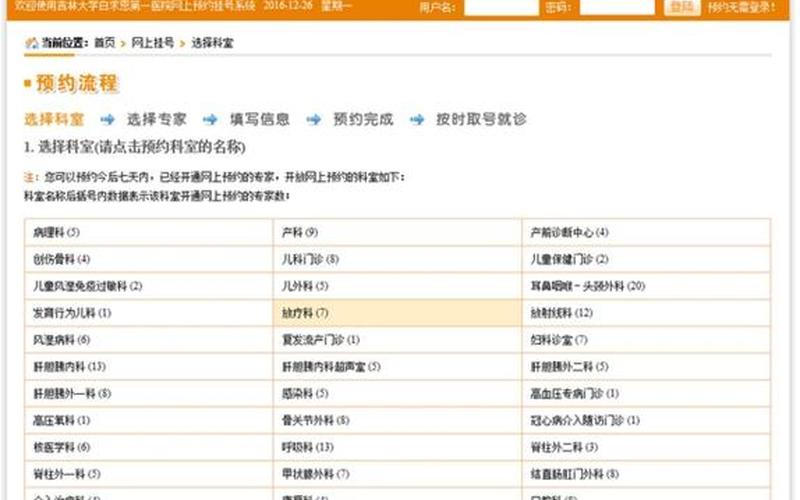
Task: Select the 选择专家 step in the booking flow
Action: [157, 119]
